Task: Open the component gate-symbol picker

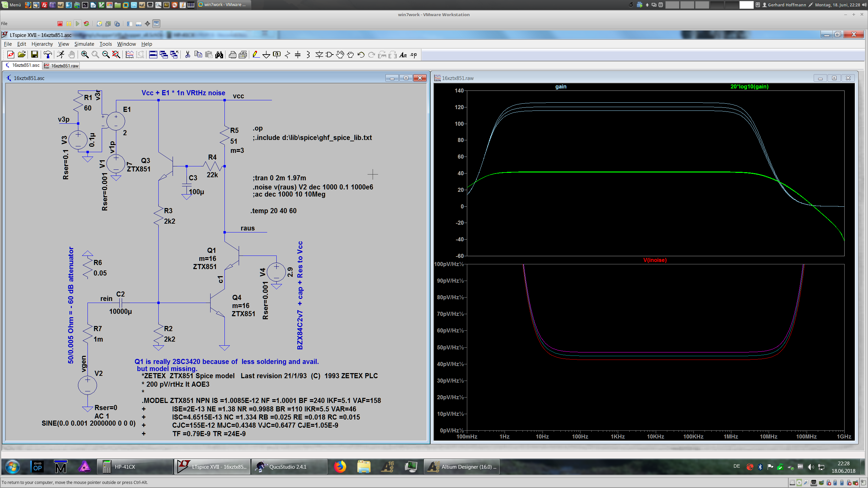Action: coord(329,55)
